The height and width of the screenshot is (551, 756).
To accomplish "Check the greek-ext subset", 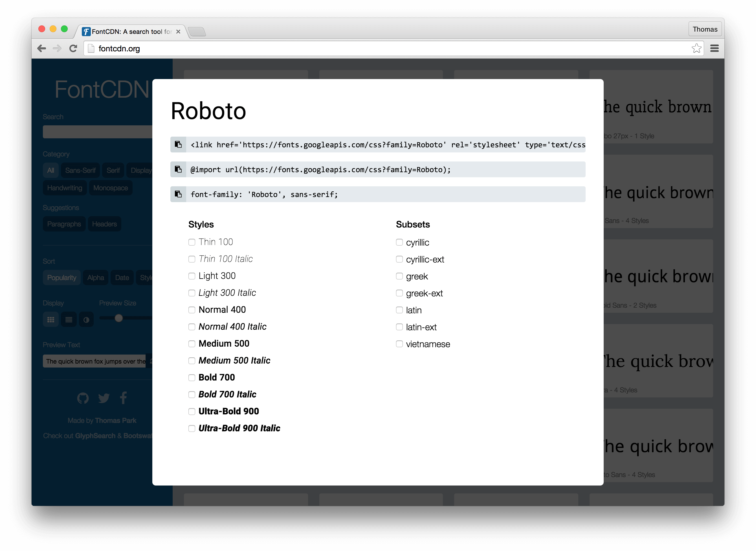I will pos(399,293).
